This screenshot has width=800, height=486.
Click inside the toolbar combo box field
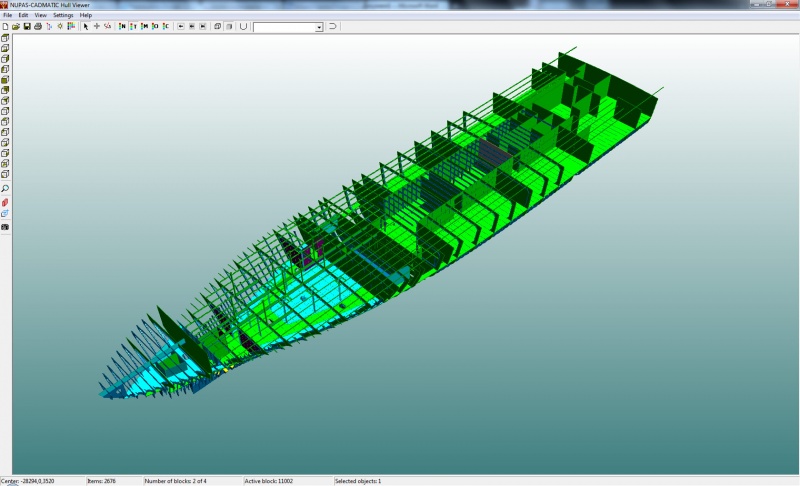click(284, 27)
